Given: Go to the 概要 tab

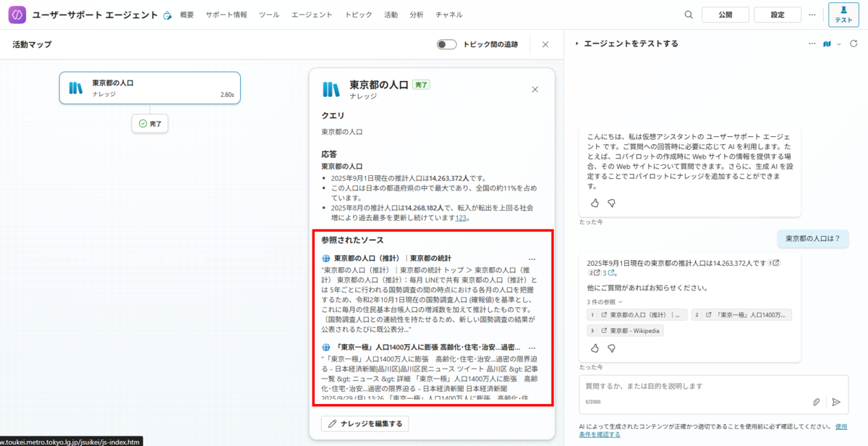Looking at the screenshot, I should (187, 14).
